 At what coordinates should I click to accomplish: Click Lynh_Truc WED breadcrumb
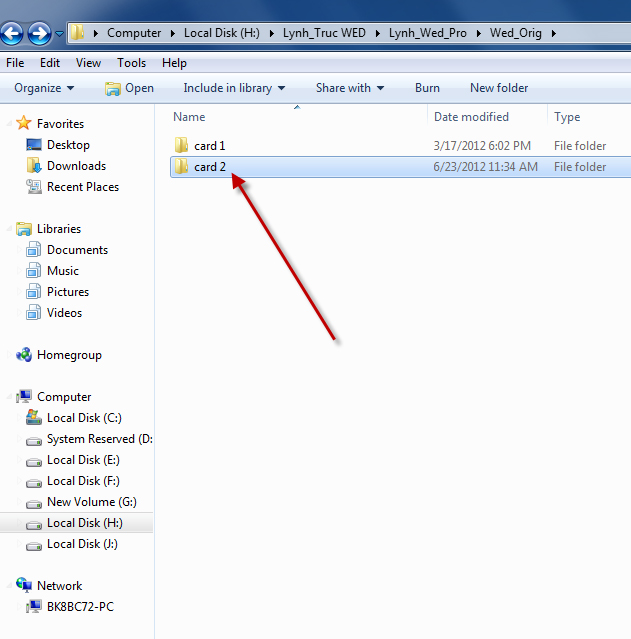pos(324,33)
